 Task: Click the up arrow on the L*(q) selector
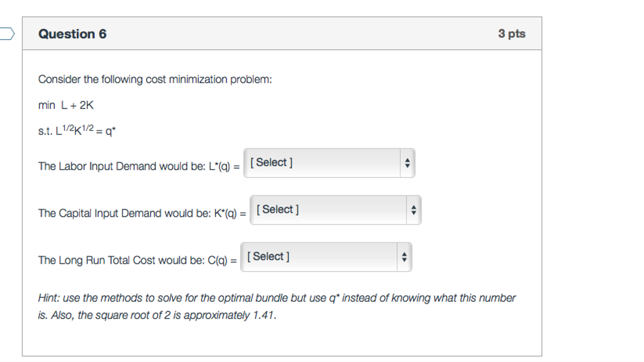(x=408, y=160)
